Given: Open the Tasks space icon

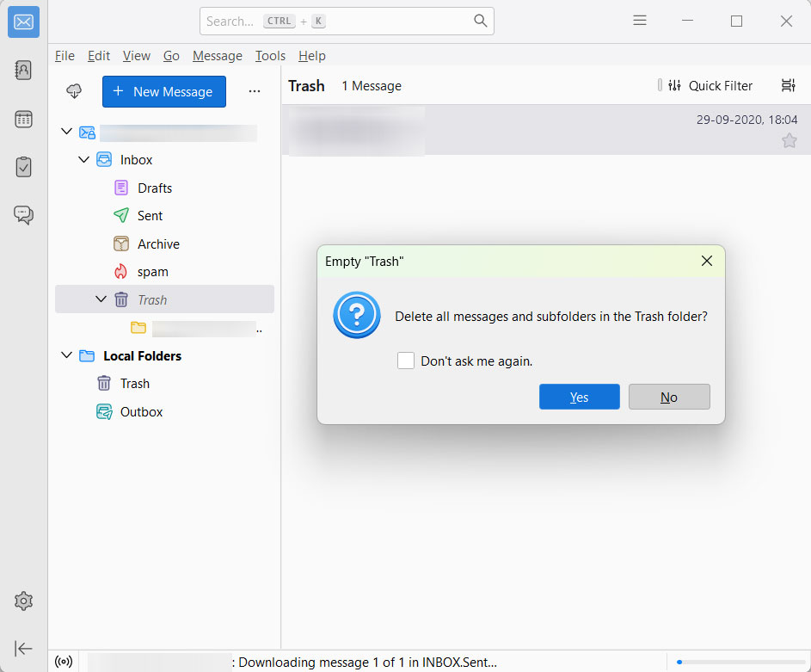Looking at the screenshot, I should [x=23, y=167].
